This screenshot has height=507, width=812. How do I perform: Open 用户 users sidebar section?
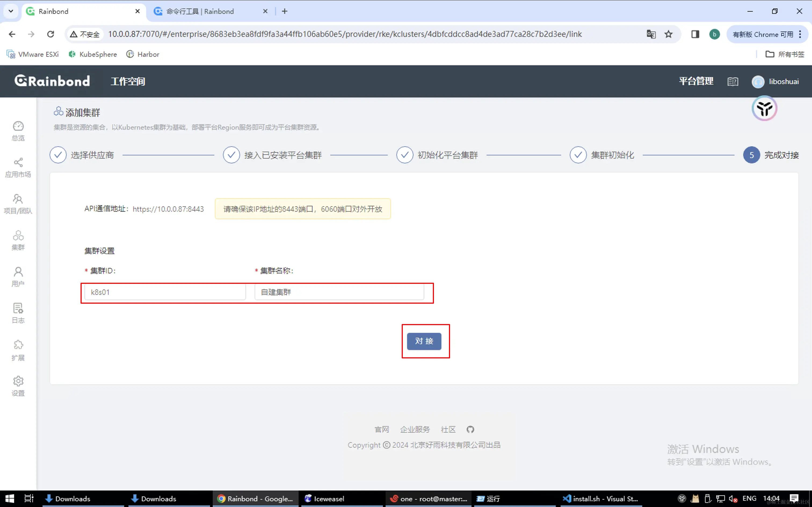pyautogui.click(x=18, y=277)
